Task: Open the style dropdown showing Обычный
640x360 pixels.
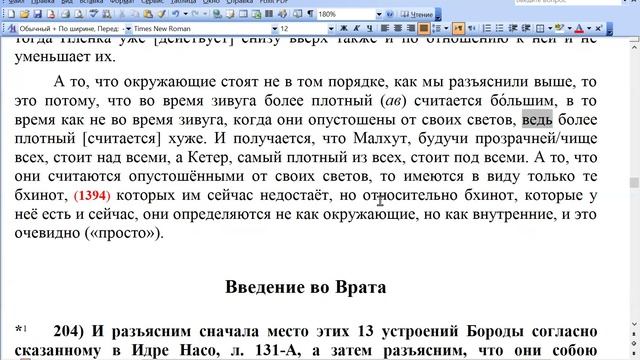Action: 128,29
